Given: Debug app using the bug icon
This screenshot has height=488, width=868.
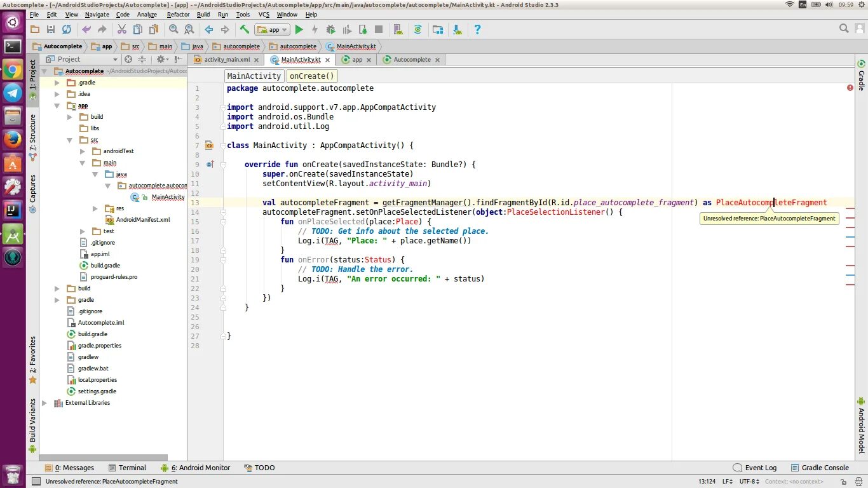Looking at the screenshot, I should pyautogui.click(x=330, y=29).
